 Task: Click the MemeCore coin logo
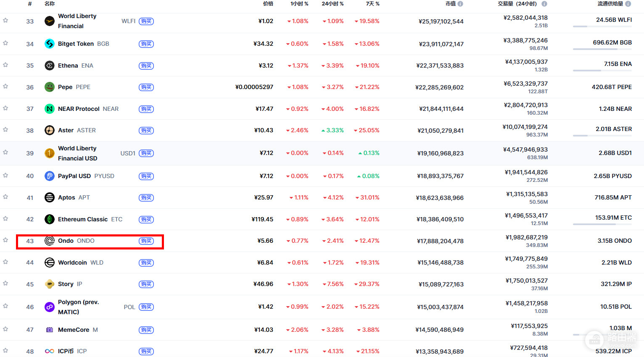[50, 330]
